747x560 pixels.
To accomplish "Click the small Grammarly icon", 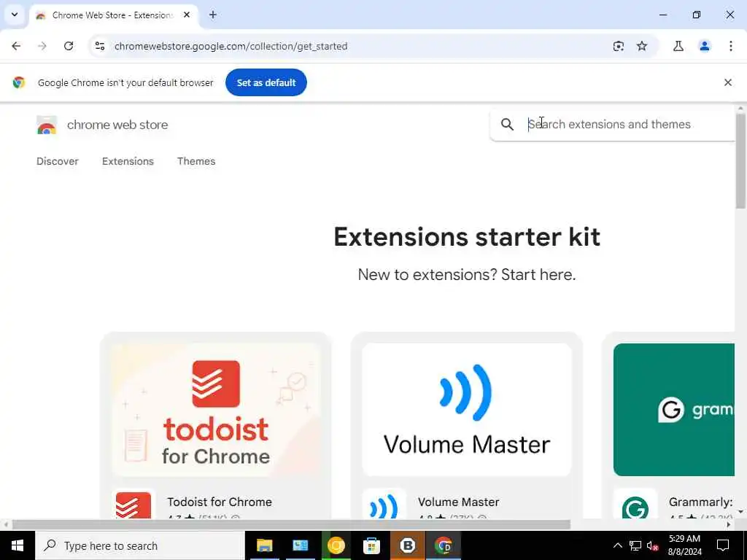I will click(635, 505).
